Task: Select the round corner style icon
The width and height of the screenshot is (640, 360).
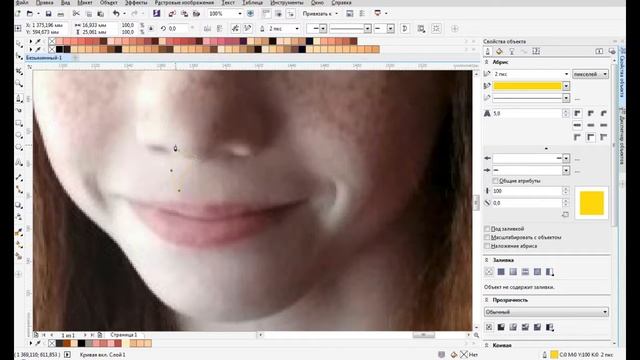Action: pos(591,113)
